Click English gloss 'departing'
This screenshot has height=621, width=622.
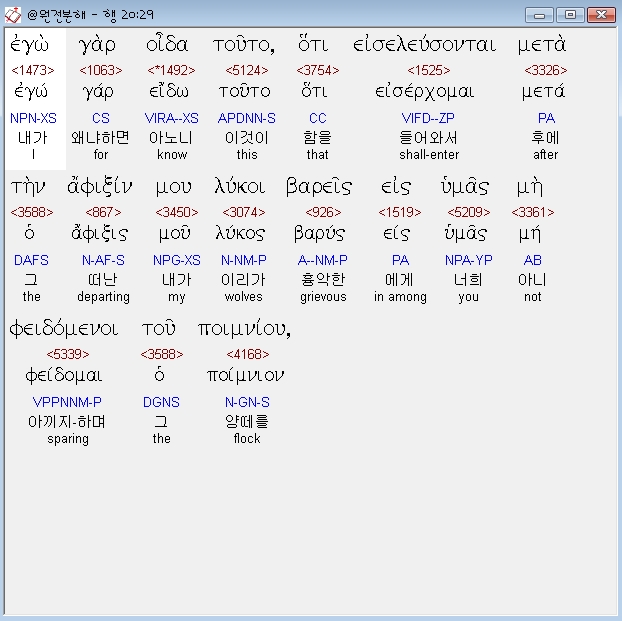click(104, 297)
